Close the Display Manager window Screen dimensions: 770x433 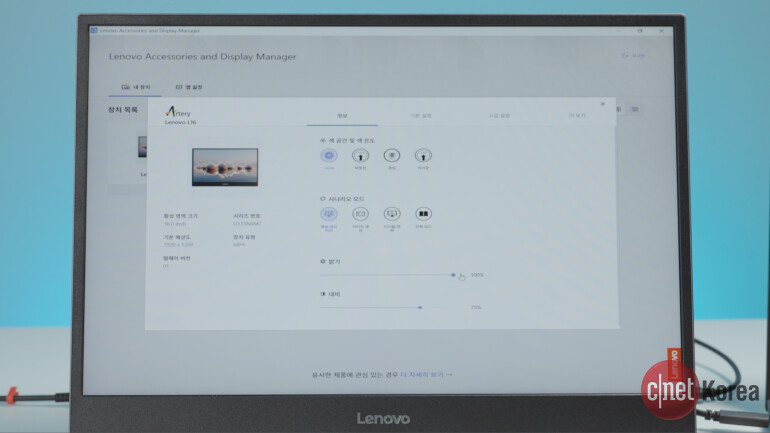[x=661, y=30]
